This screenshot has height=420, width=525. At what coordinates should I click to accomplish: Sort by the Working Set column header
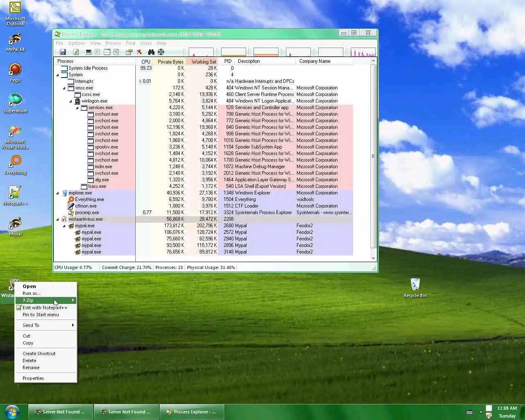pyautogui.click(x=201, y=61)
